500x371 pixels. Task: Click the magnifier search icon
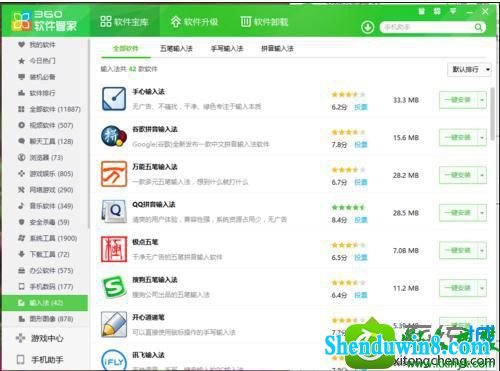[478, 27]
